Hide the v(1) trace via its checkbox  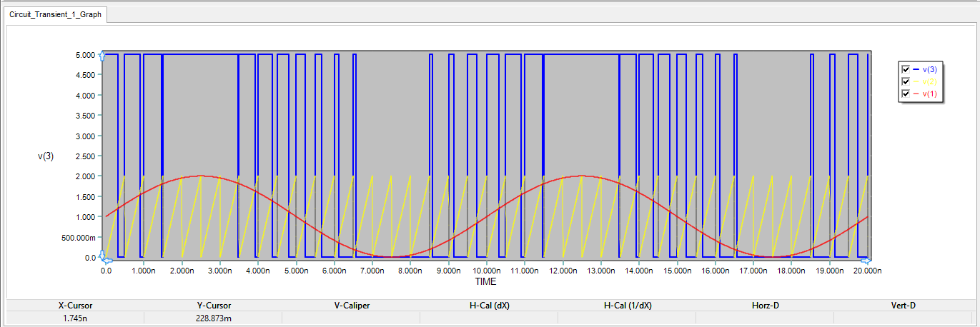(906, 94)
